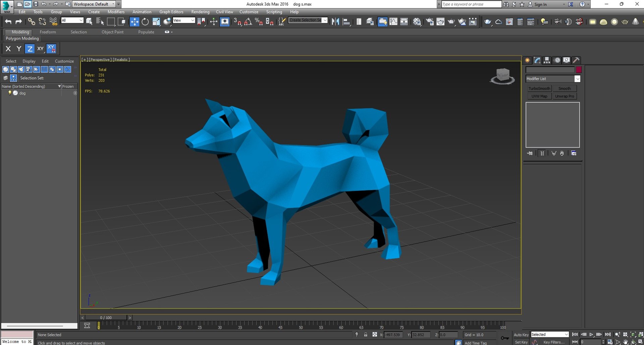The image size is (644, 345).
Task: Open the Layer Explorer toolbar icon
Action: coord(370,22)
